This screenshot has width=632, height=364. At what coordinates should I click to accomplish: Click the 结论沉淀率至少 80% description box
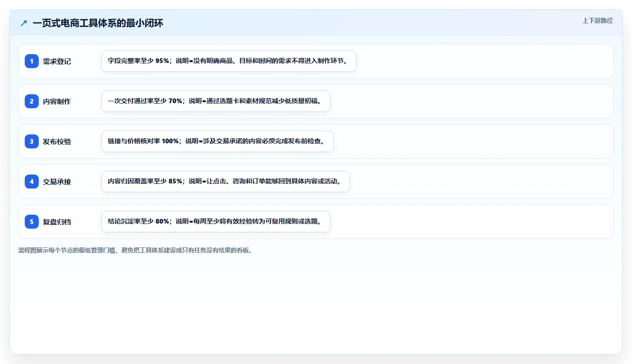coord(216,222)
